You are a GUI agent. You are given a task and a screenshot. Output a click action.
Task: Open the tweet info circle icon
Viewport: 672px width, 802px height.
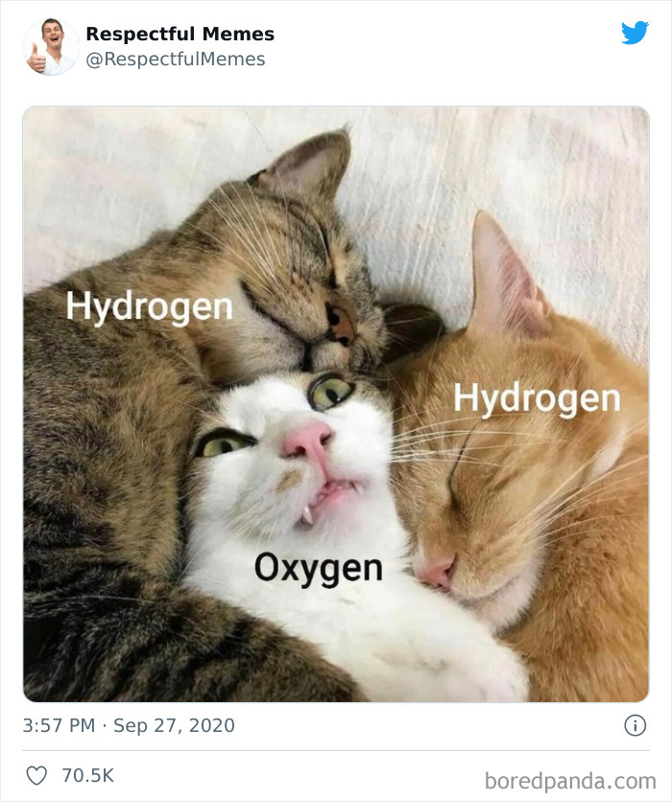(x=636, y=725)
